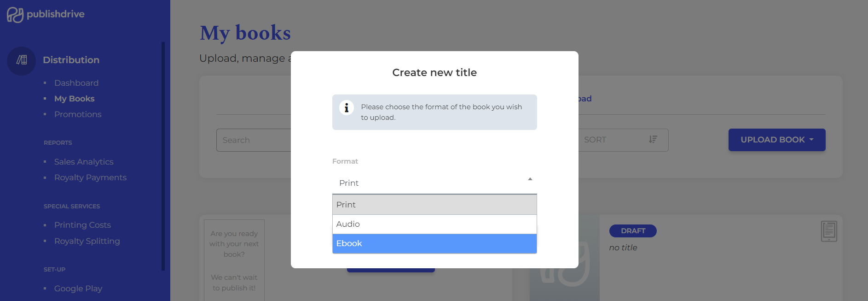Click the ebook device icon on draft card
Image resolution: width=868 pixels, height=301 pixels.
pyautogui.click(x=828, y=231)
